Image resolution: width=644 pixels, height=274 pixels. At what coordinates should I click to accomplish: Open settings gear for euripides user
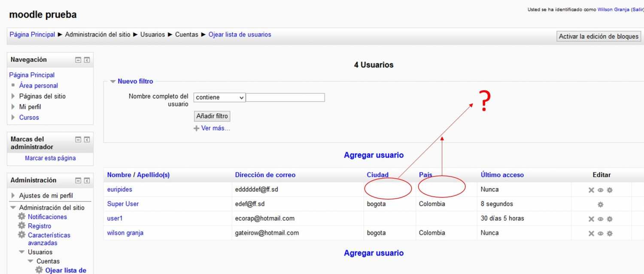[x=610, y=190]
